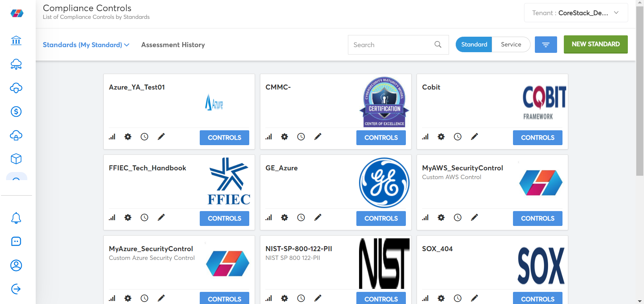Focus the Search input field
The height and width of the screenshot is (304, 644).
(x=398, y=45)
